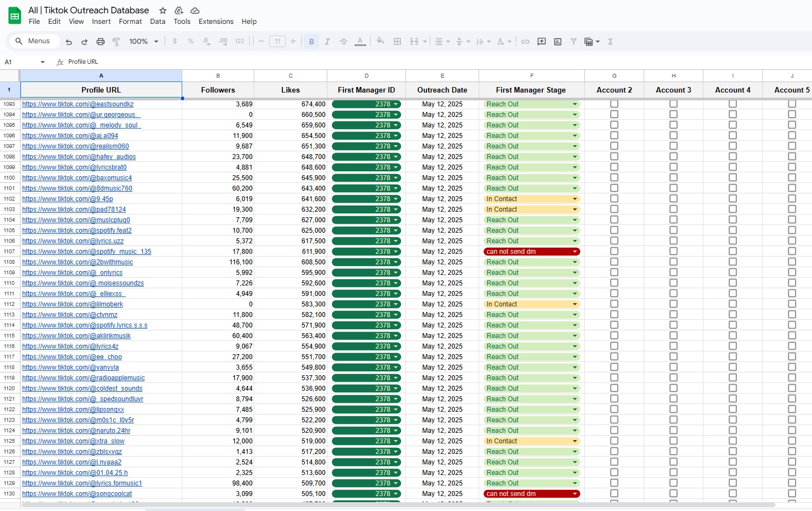Click the Print icon in toolbar

100,42
